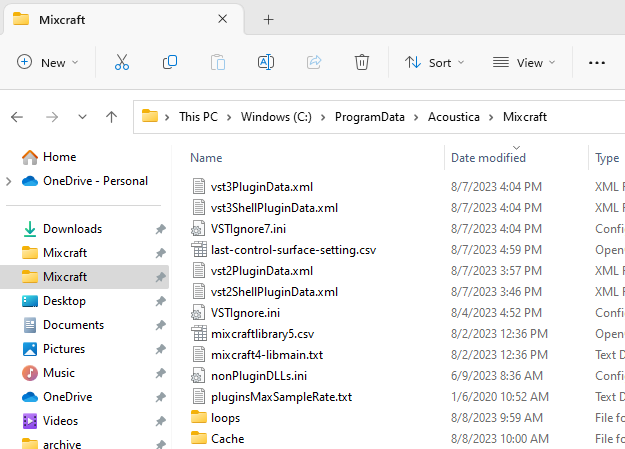Expand OneDrive - Personal tree node
625x449 pixels.
coord(9,181)
